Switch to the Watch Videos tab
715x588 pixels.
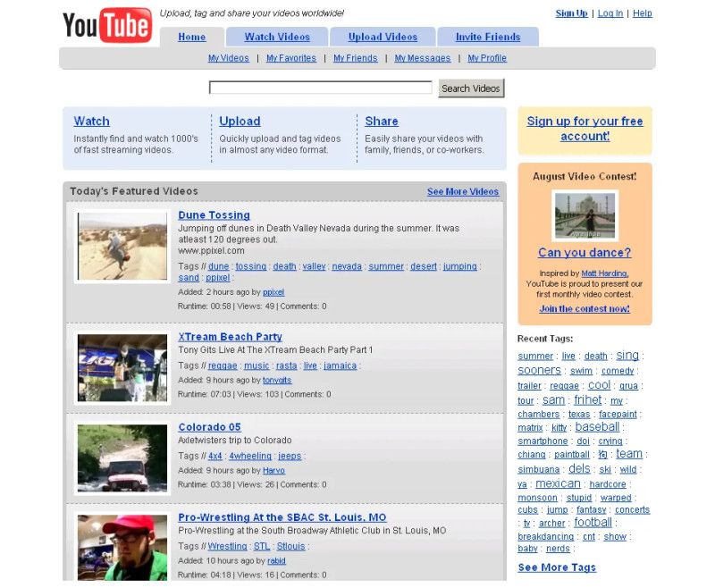point(277,37)
